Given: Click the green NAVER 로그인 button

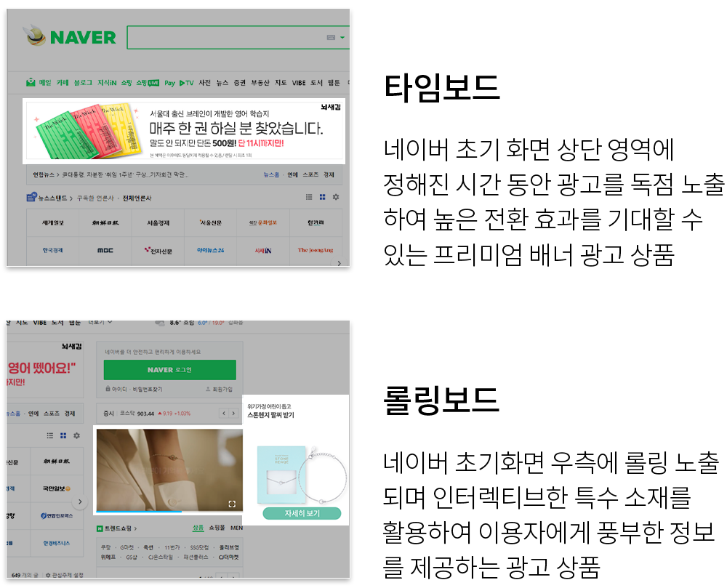Looking at the screenshot, I should coord(169,370).
